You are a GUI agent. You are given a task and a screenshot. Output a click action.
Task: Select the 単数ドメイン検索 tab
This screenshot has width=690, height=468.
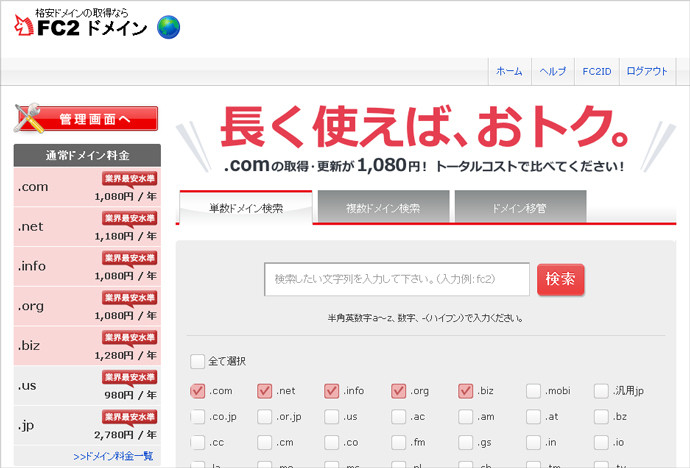(246, 208)
